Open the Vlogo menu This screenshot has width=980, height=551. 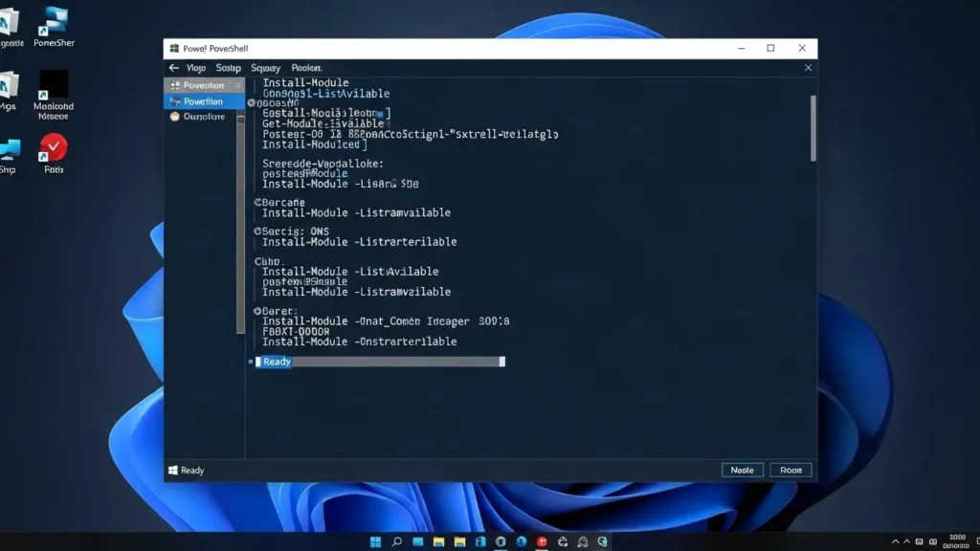point(198,68)
